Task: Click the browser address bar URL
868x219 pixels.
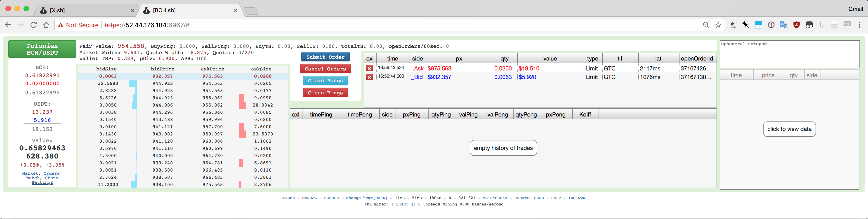Action: coord(147,25)
